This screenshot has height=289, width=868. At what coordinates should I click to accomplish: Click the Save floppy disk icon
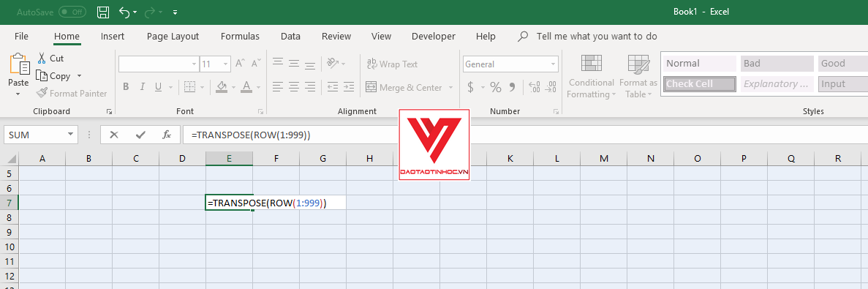pyautogui.click(x=103, y=12)
